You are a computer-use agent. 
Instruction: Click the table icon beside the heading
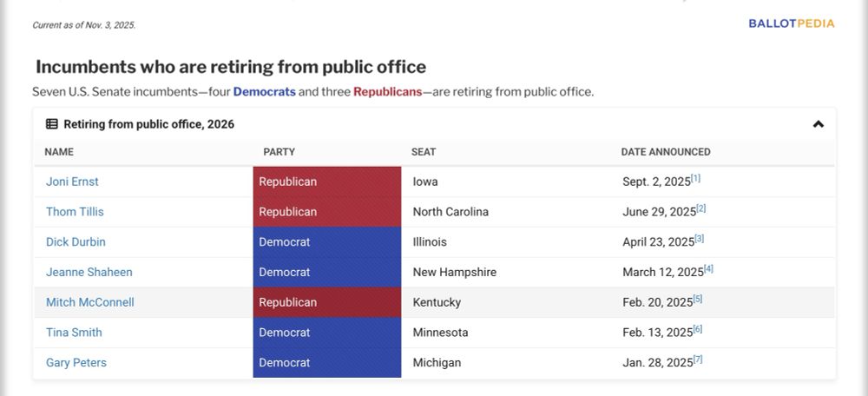click(x=52, y=124)
